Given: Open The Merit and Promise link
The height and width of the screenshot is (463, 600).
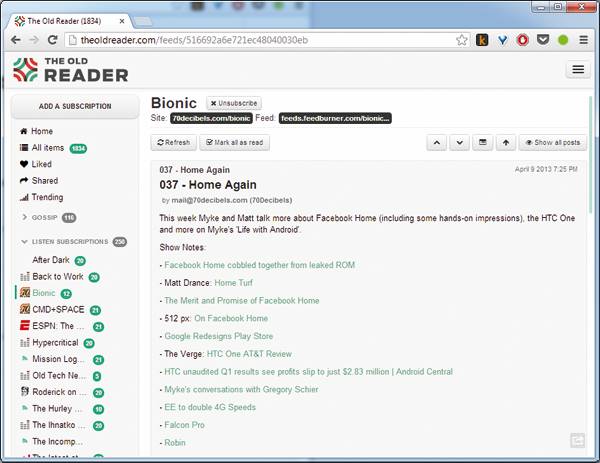Looking at the screenshot, I should (x=241, y=300).
